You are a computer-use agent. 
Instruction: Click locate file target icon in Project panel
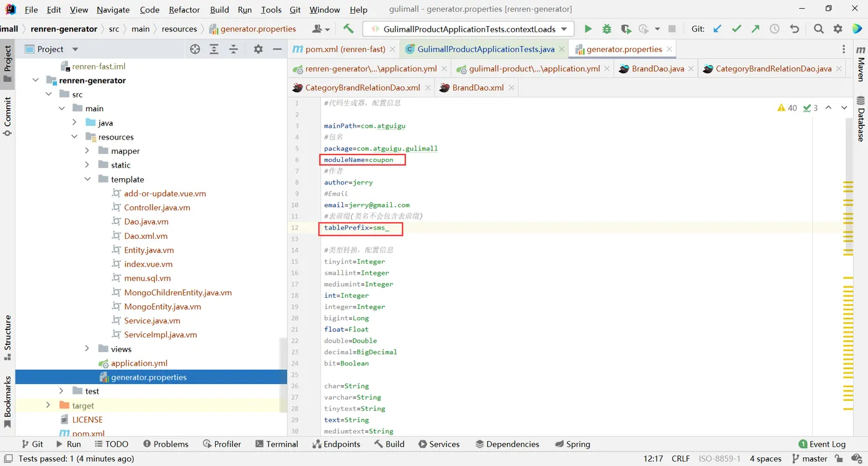(195, 49)
